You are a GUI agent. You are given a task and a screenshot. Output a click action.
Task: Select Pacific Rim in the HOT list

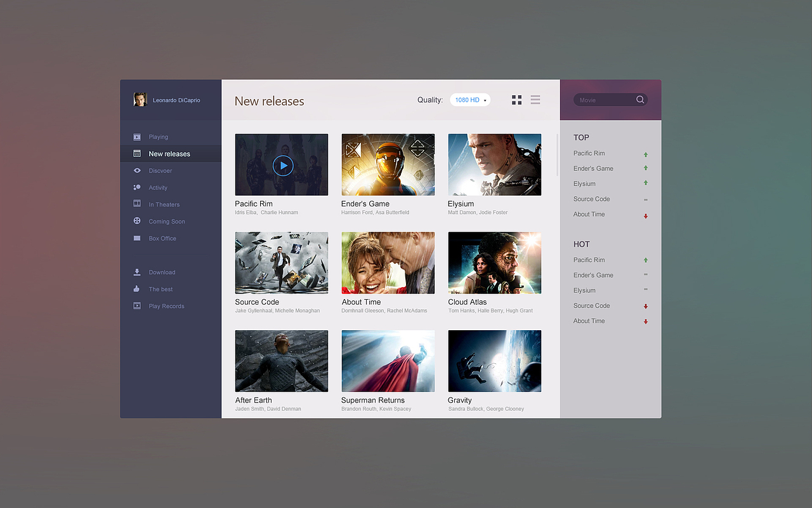pyautogui.click(x=589, y=260)
